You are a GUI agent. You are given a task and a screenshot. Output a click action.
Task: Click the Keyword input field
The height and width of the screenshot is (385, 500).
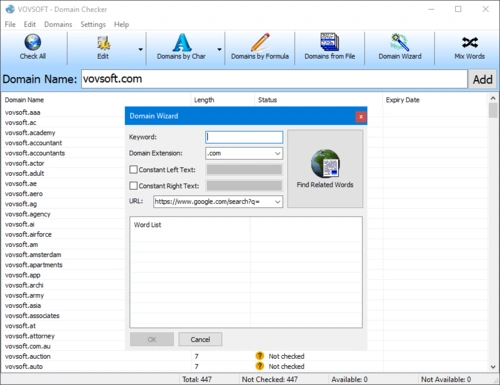coord(244,137)
